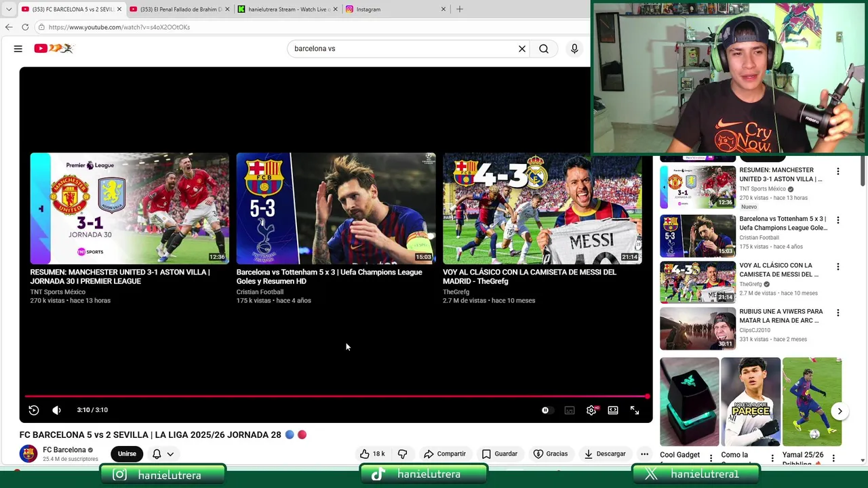Open options for Como la Short
Viewport: 868px width, 488px height.
pos(772,459)
